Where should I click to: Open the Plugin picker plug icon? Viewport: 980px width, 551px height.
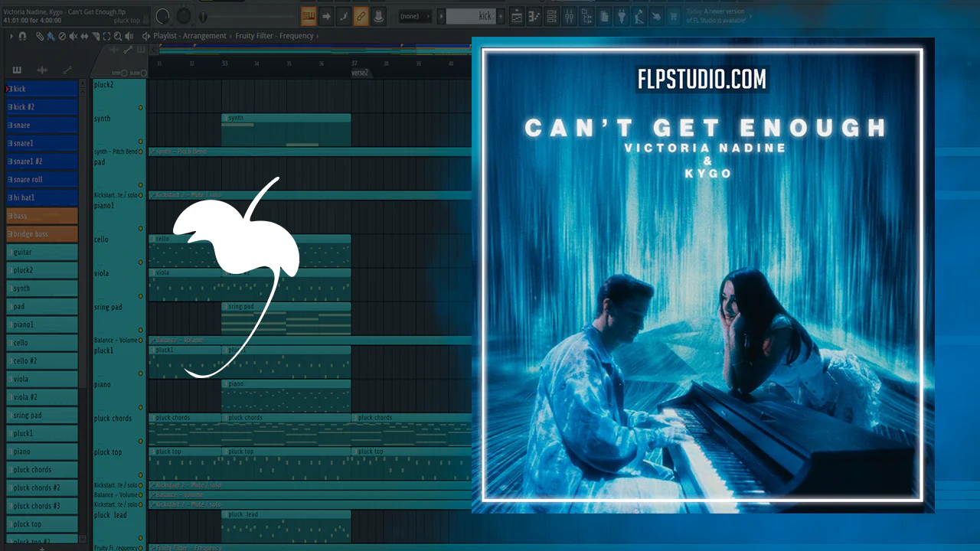622,16
